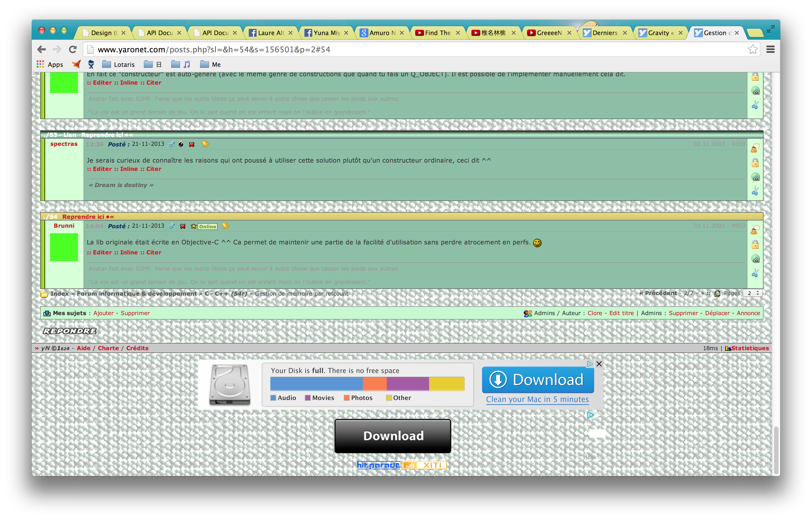Open the Chrome hamburger menu
Screen dimensions: 812x520
770,50
